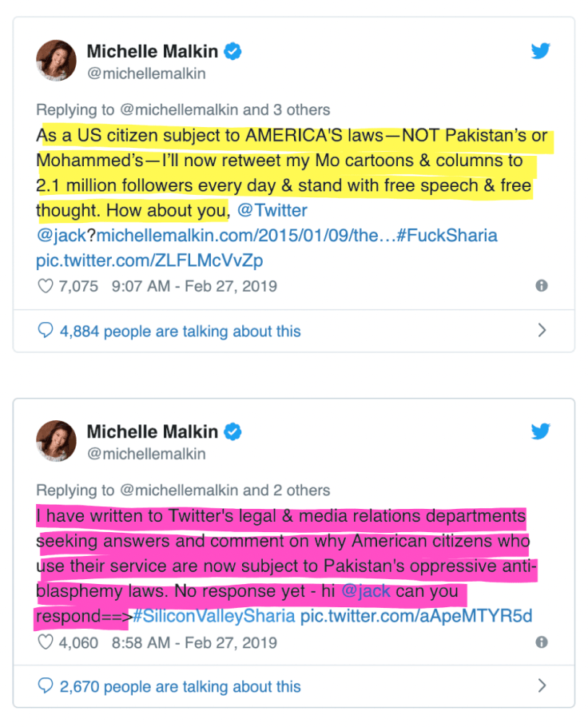Expand the second tweet's conversation chevron

(x=544, y=686)
